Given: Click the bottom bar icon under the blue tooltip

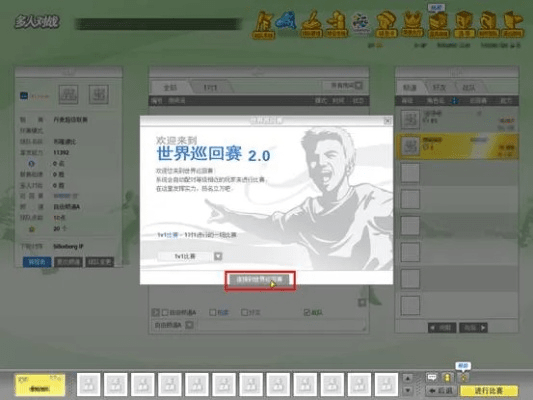Looking at the screenshot, I should pos(463,377).
